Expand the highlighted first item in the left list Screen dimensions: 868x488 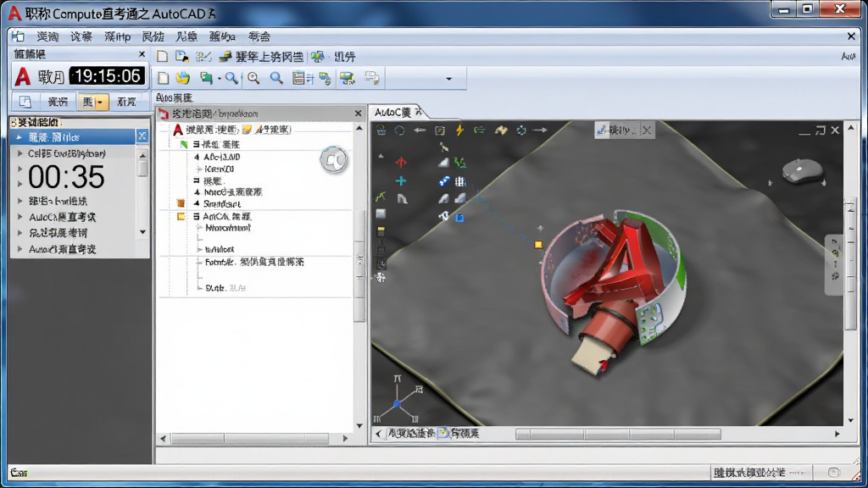pos(19,137)
